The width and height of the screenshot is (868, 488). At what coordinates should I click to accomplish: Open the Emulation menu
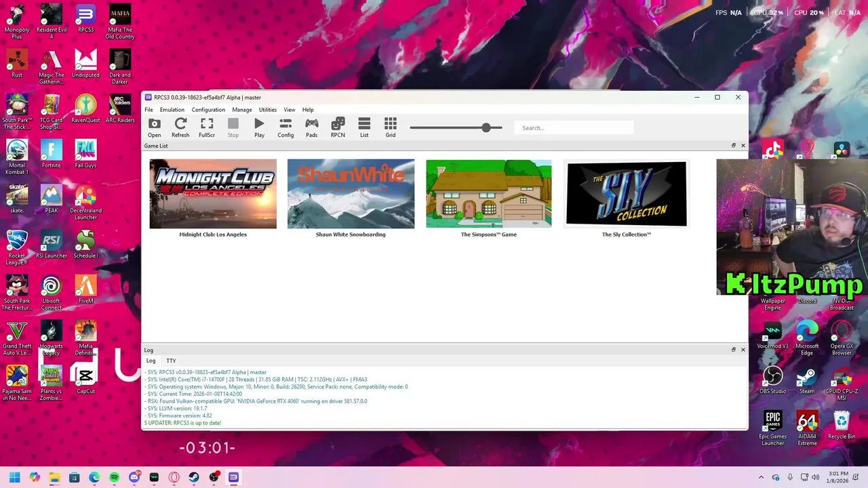click(x=172, y=110)
